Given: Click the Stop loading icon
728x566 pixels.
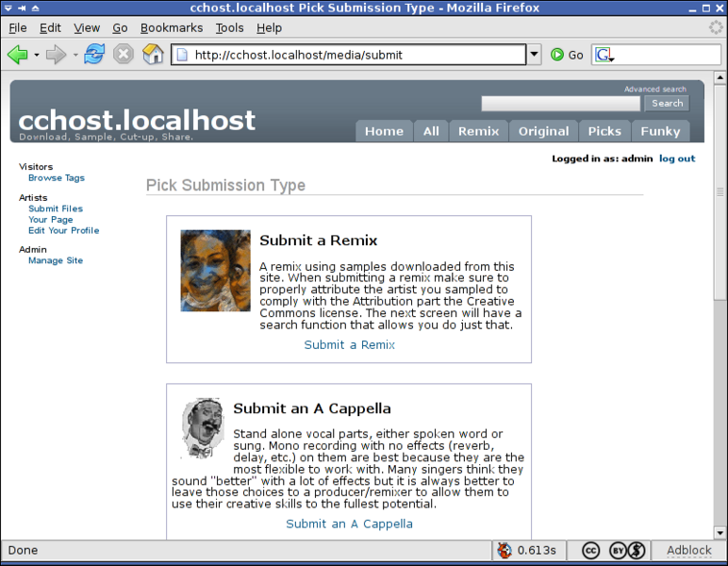Looking at the screenshot, I should 124,55.
